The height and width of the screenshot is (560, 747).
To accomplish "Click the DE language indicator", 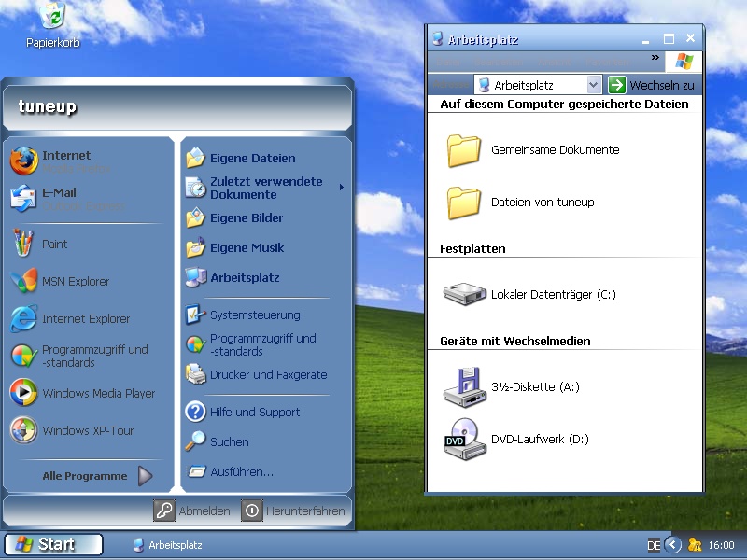I will [654, 545].
